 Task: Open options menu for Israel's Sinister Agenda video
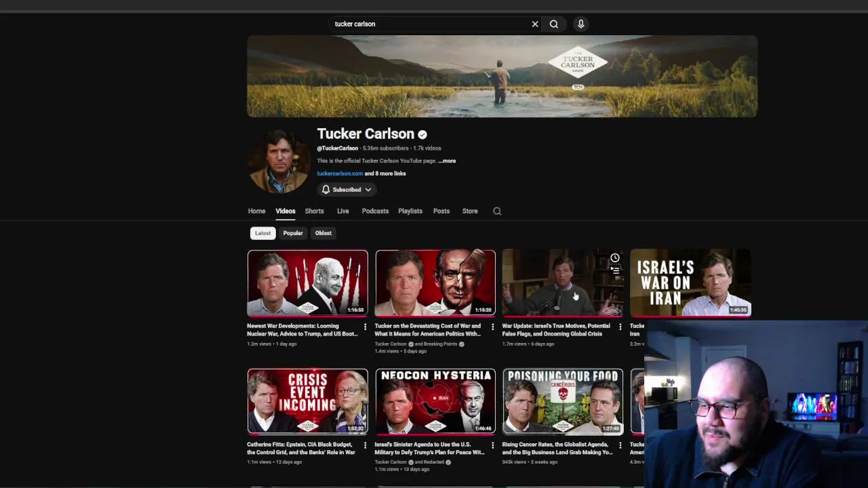coord(492,445)
